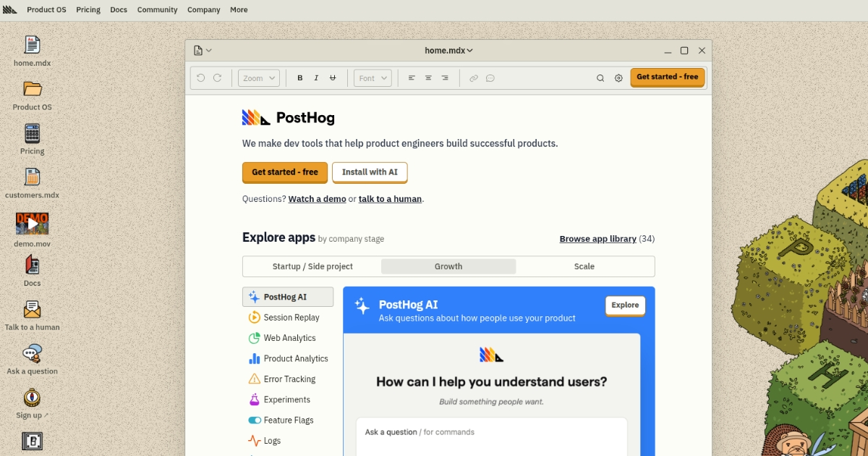
Task: Open the Talk to a human envelope icon
Action: (32, 310)
